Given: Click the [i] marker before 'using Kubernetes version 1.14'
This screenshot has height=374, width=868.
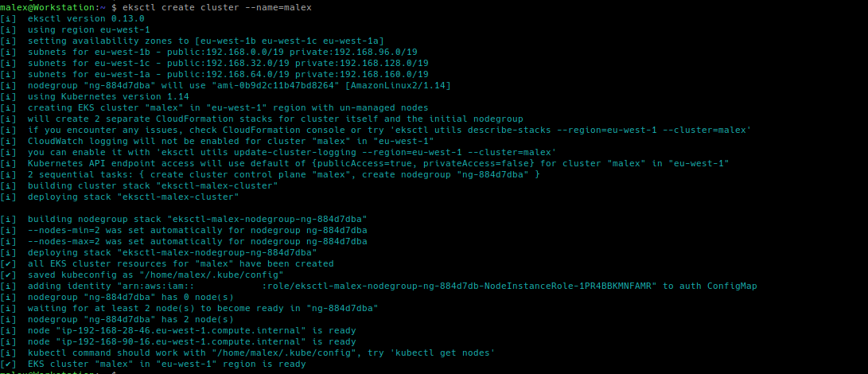Looking at the screenshot, I should click(8, 97).
